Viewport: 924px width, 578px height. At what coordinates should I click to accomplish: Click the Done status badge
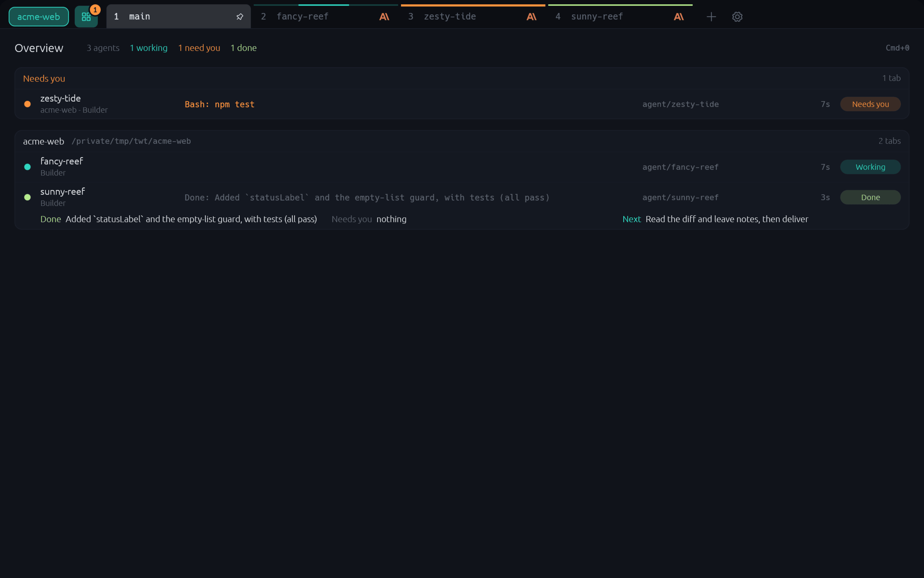click(x=870, y=197)
